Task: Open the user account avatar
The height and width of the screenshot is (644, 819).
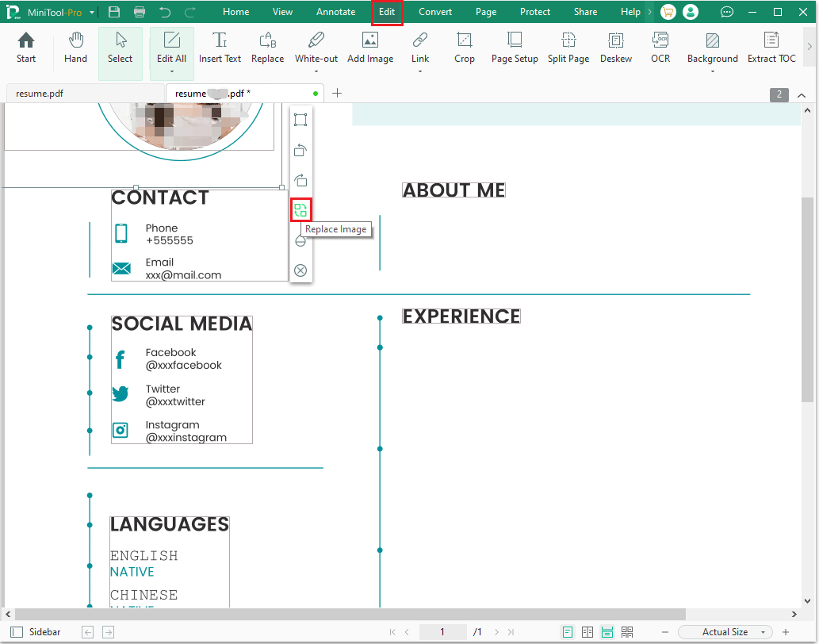Action: pyautogui.click(x=691, y=12)
